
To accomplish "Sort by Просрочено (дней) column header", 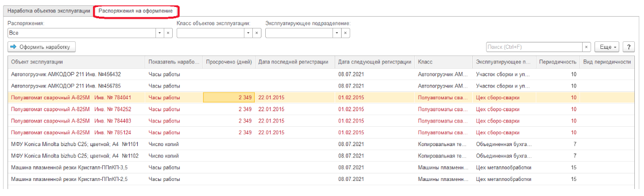I will point(229,62).
